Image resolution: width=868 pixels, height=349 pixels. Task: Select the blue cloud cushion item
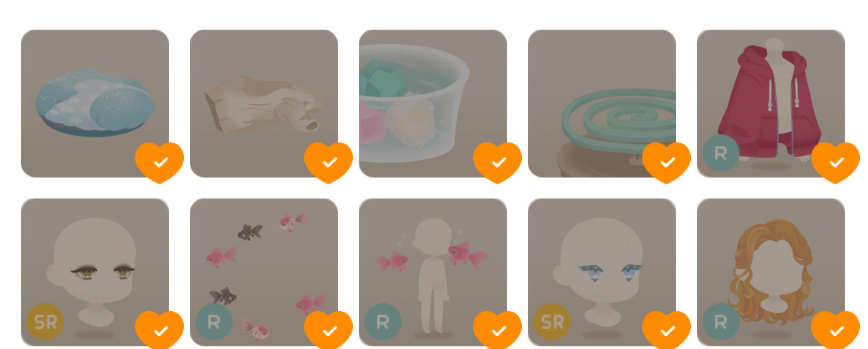pyautogui.click(x=95, y=103)
